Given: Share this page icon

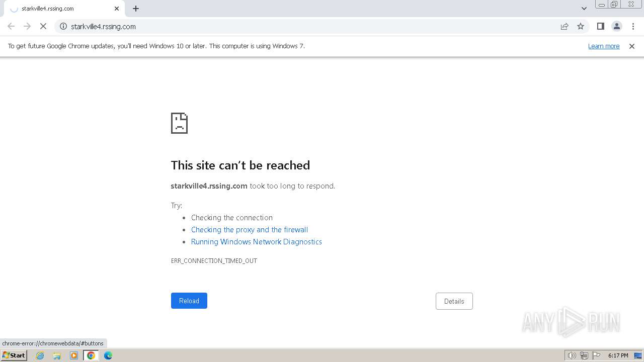Looking at the screenshot, I should pos(565,26).
